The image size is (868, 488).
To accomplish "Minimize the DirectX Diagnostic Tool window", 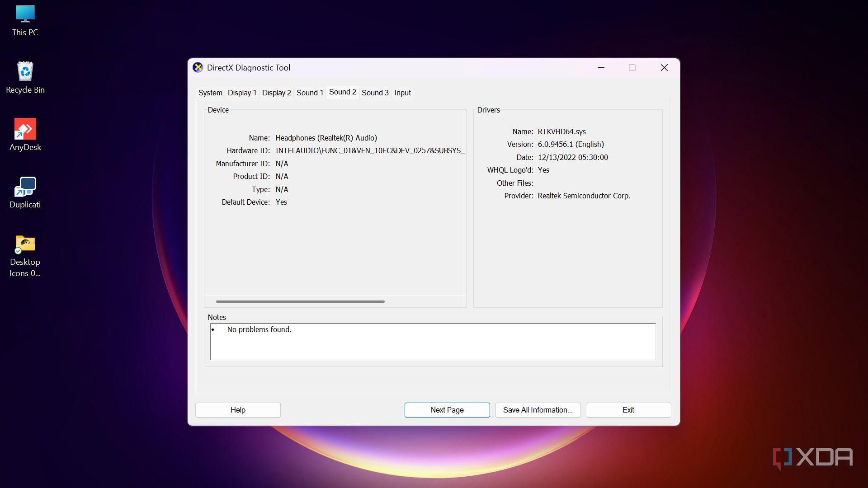I will [x=601, y=68].
